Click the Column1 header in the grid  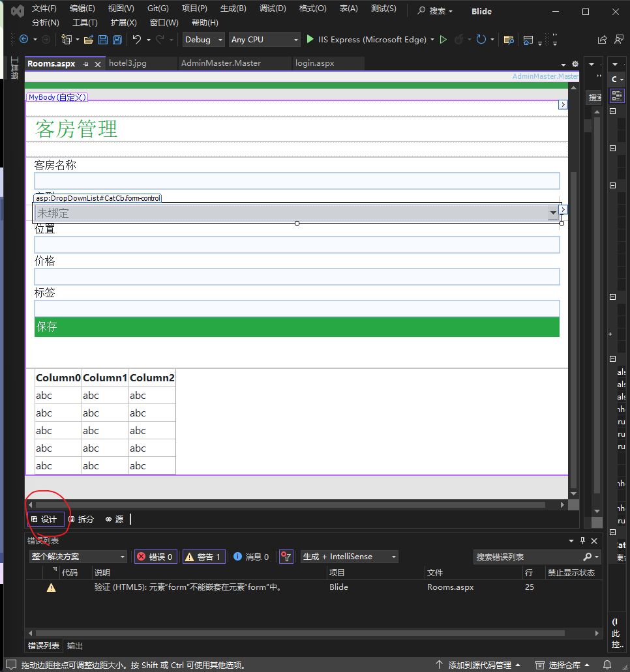(105, 377)
